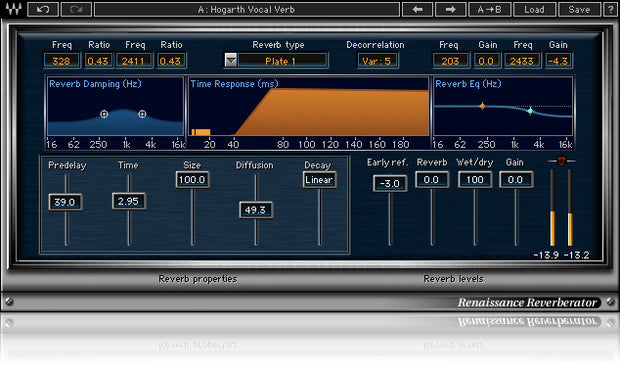Select the EQ low Freq value 203
This screenshot has height=372, width=620.
[450, 60]
